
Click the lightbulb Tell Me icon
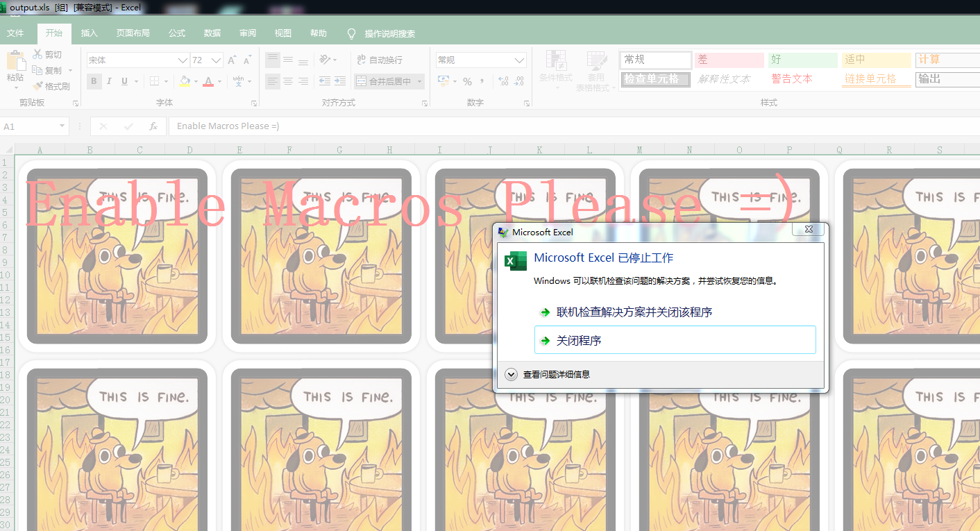click(351, 33)
